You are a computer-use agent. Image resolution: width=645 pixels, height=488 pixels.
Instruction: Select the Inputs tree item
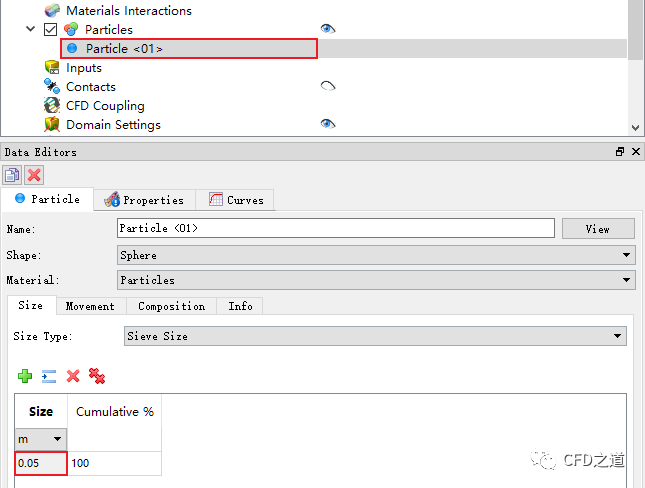83,68
